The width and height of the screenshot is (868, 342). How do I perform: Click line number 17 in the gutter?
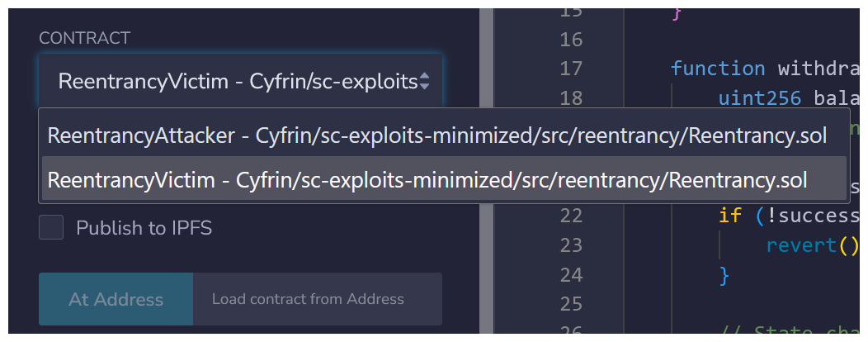pyautogui.click(x=570, y=69)
